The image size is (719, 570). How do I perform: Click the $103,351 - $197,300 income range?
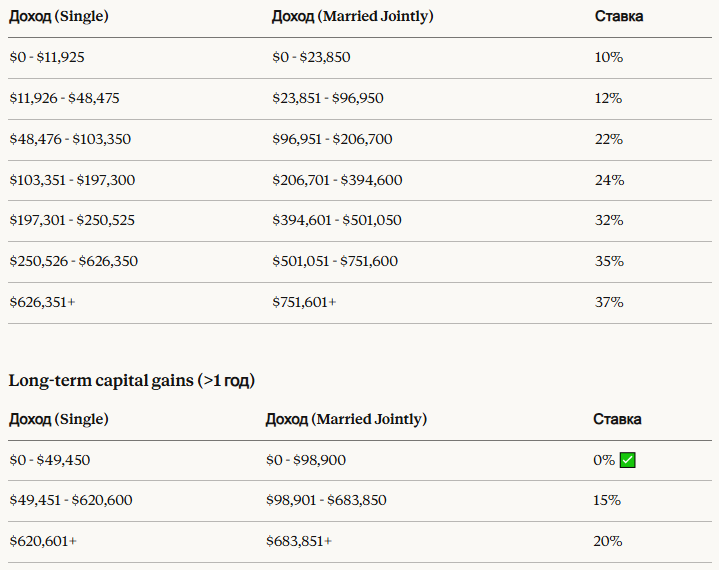tap(72, 180)
